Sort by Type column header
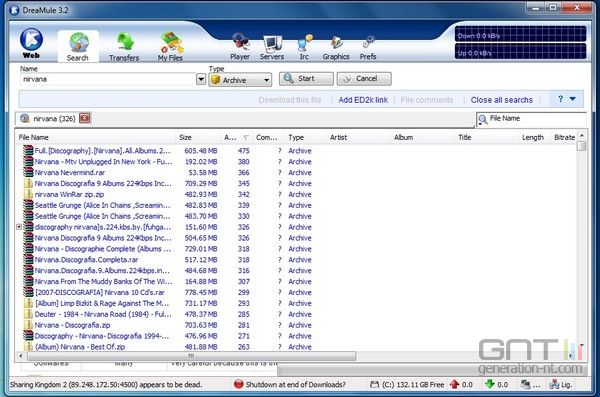The width and height of the screenshot is (600, 397). (305, 137)
